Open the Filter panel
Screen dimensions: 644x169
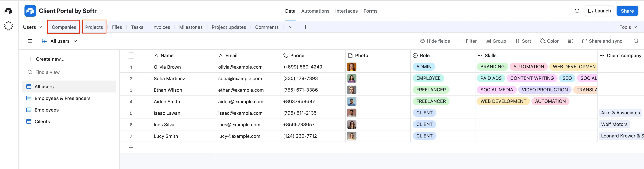(x=468, y=41)
